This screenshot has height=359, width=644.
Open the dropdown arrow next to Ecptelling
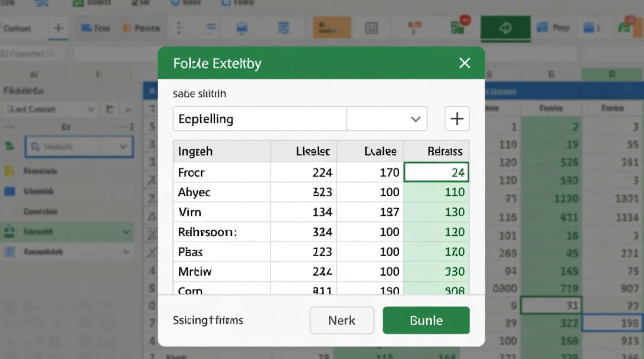click(415, 119)
